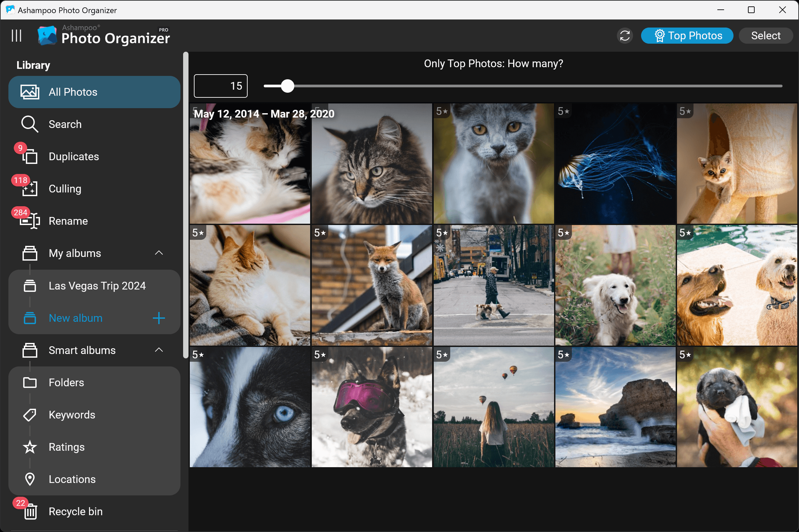Screen dimensions: 799x532
Task: Click the New Album expander
Action: 159,318
